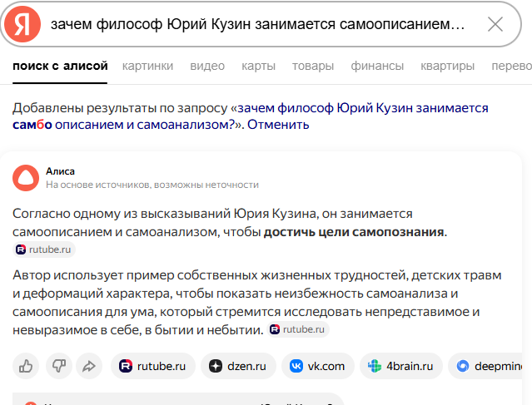
Task: Open the corrected query link with «самбо»
Action: 251,116
